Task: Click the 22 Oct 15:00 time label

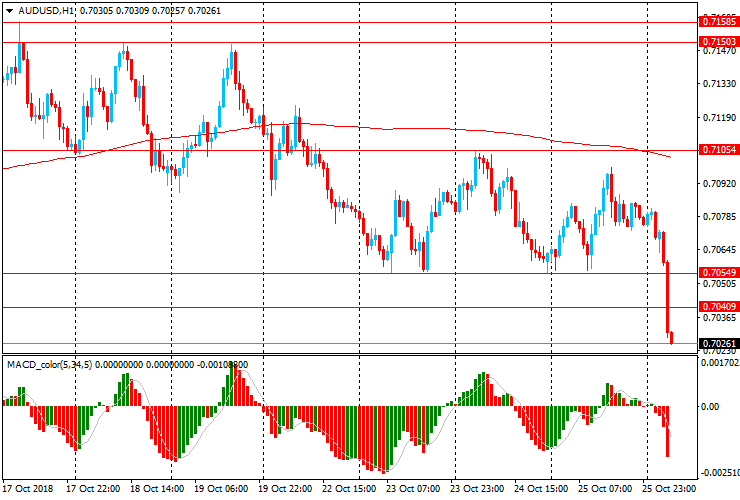Action: pos(349,488)
